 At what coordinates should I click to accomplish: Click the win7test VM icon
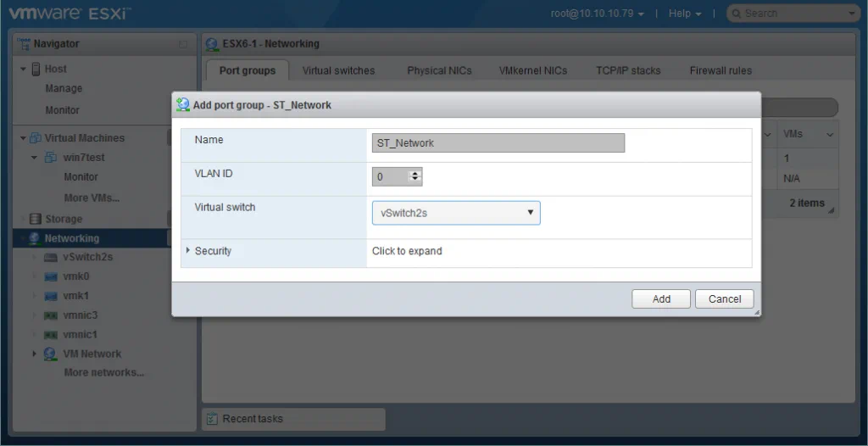pyautogui.click(x=50, y=158)
